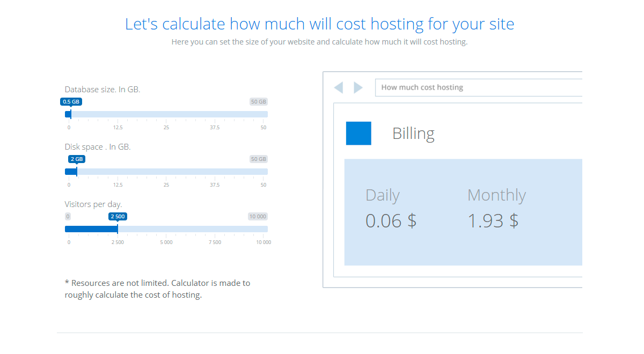Click the page title about hosting cost
This screenshot has height=354, width=644.
coord(319,24)
